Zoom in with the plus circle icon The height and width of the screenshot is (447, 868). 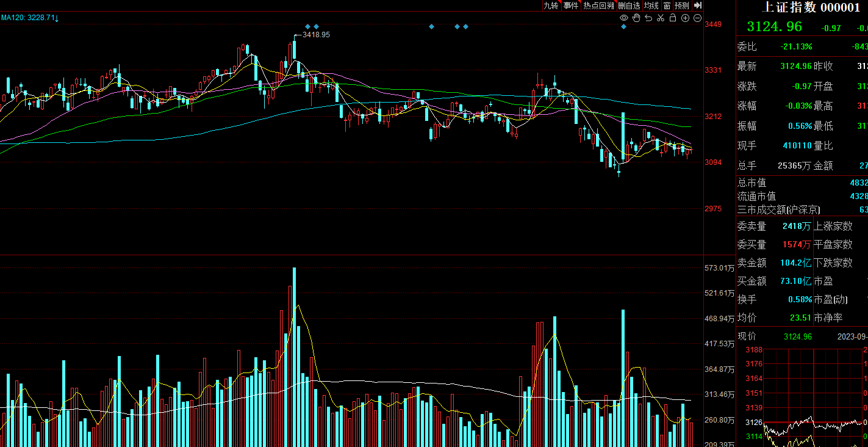tap(685, 18)
